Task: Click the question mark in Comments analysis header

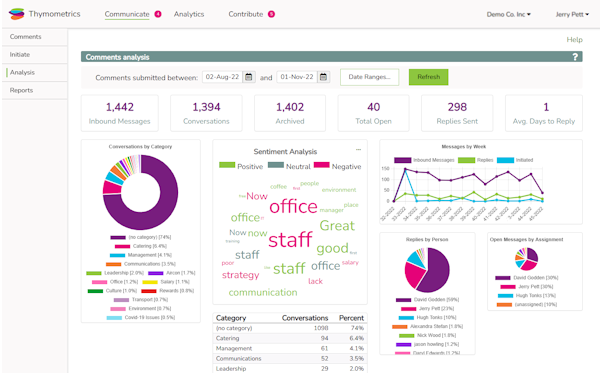Action: click(575, 57)
